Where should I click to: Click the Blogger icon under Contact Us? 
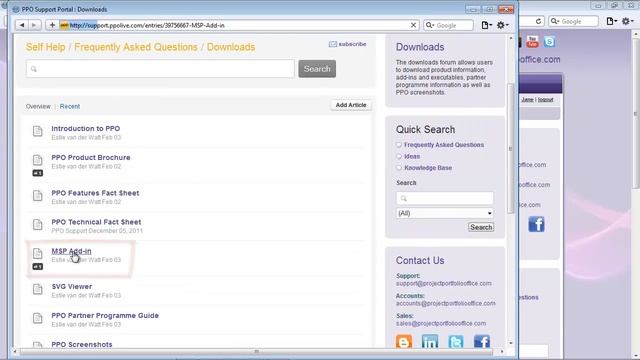(x=404, y=341)
